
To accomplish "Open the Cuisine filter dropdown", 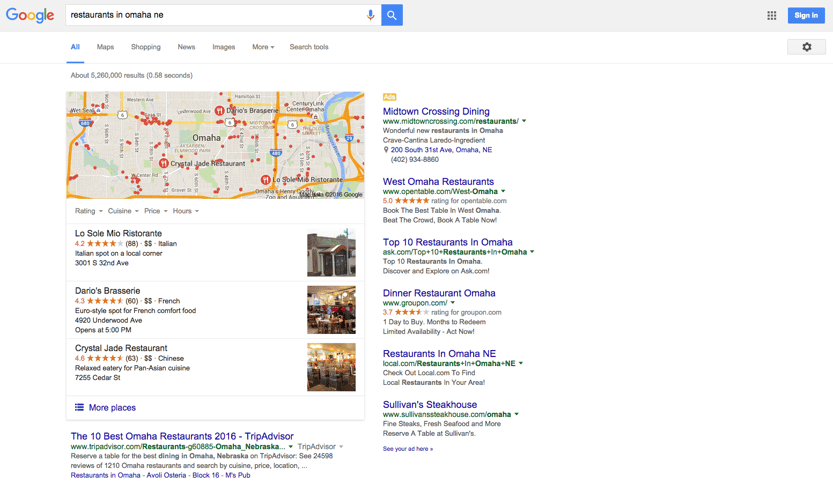I will tap(123, 211).
